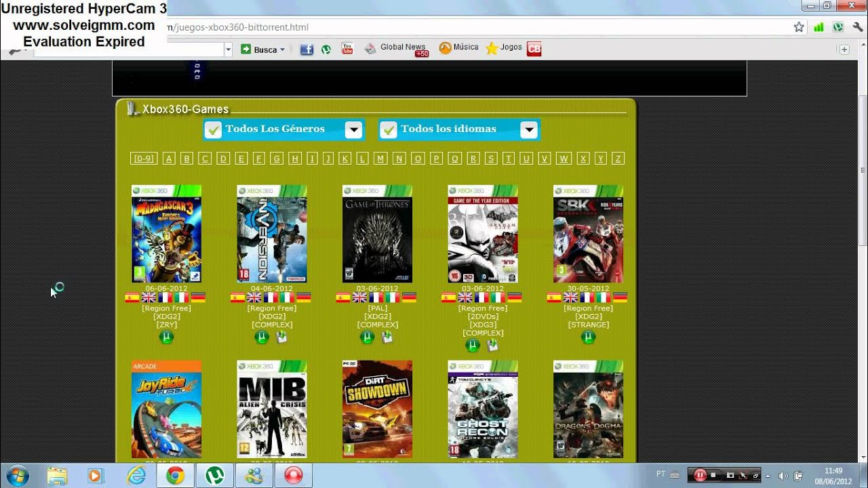Click the UK flag under Game of Thrones

(359, 297)
